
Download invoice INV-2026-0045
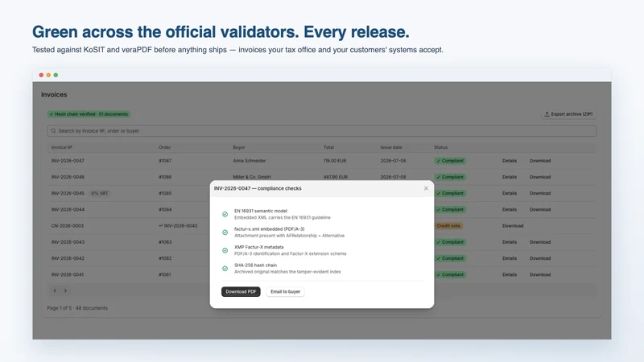[x=540, y=193]
